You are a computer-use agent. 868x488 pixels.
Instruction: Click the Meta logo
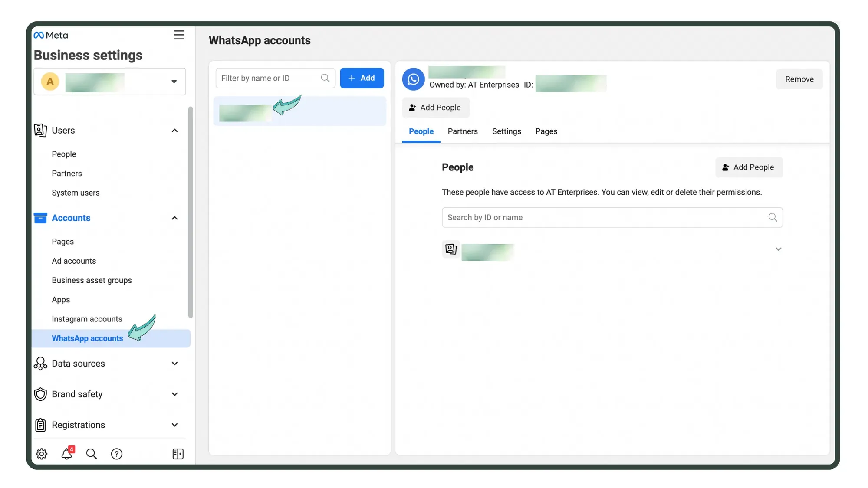[x=50, y=35]
